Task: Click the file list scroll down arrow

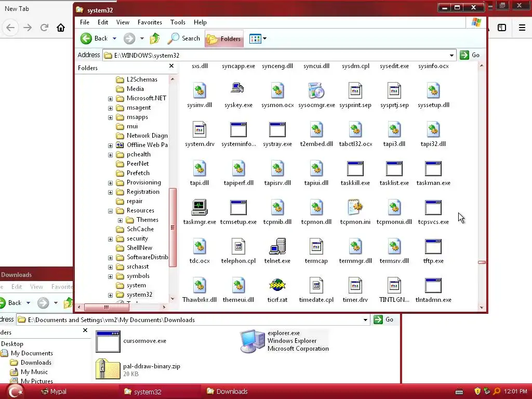Action: coord(482,308)
